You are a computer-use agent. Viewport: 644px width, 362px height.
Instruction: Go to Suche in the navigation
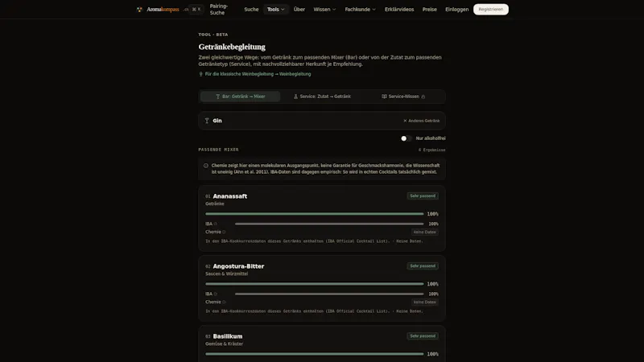click(x=251, y=10)
